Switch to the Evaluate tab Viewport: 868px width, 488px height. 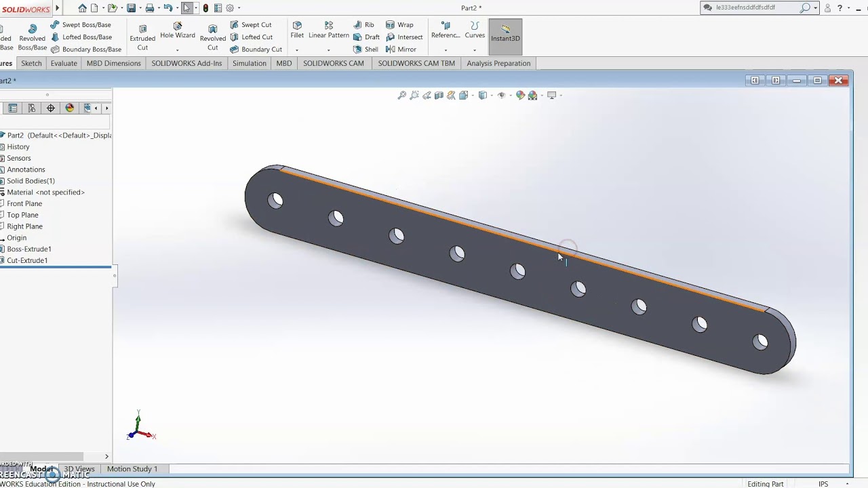point(64,63)
